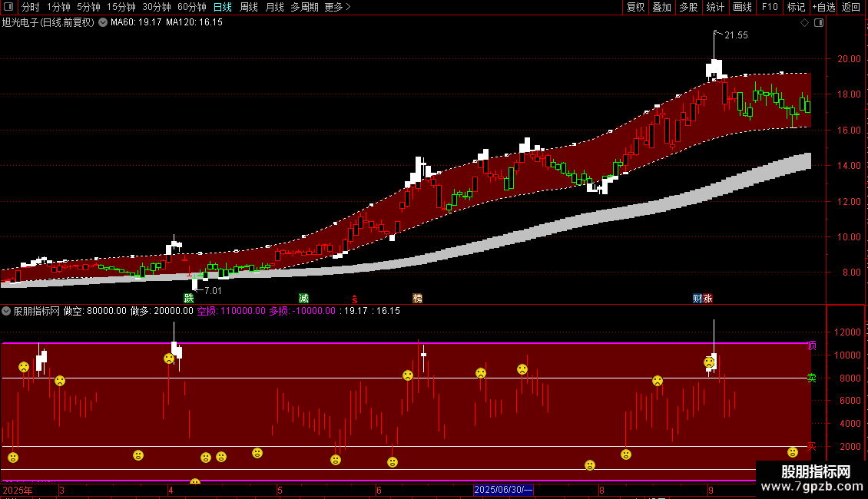Click the 标记 mark button
The image size is (868, 499).
(796, 7)
